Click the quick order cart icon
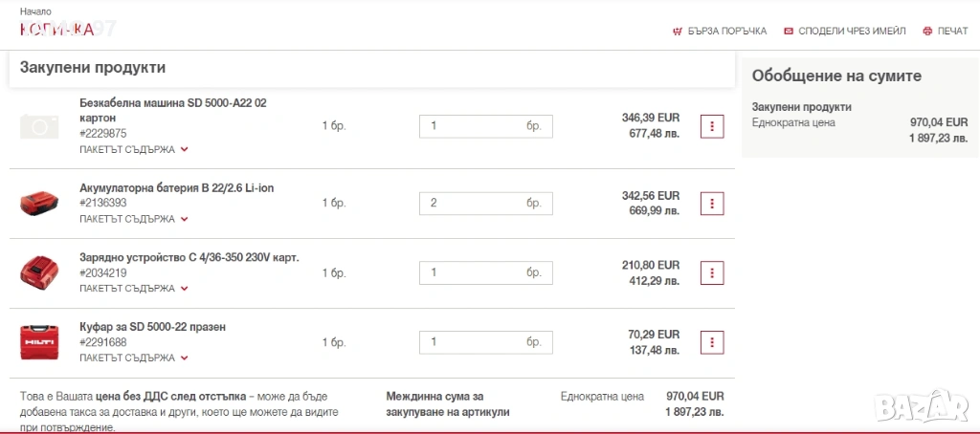 (678, 31)
